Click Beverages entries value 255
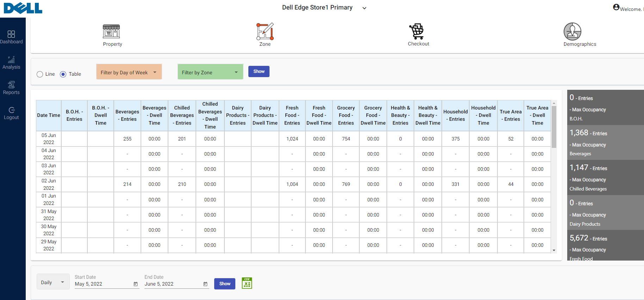 (127, 139)
